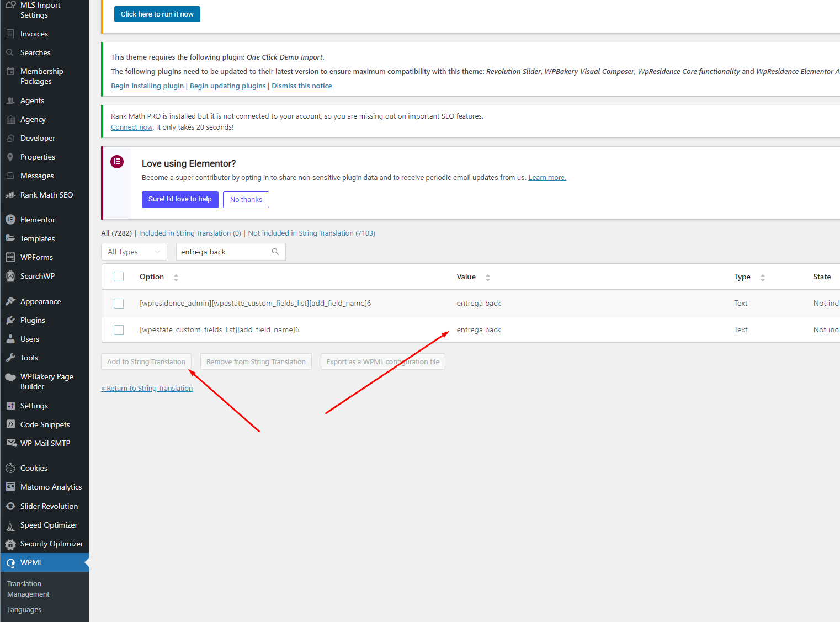Click Begin updating plugins link
Image resolution: width=840 pixels, height=622 pixels.
228,86
